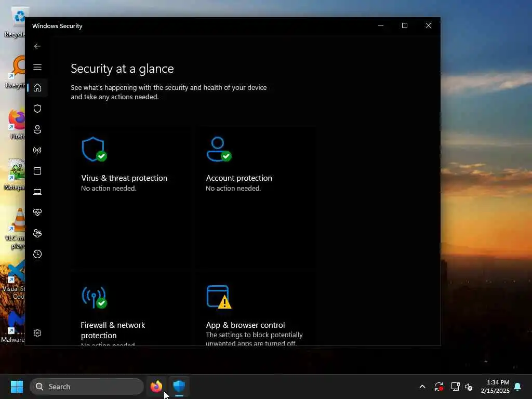
Task: Open the clock showing 1:34 PM
Action: pos(495,387)
